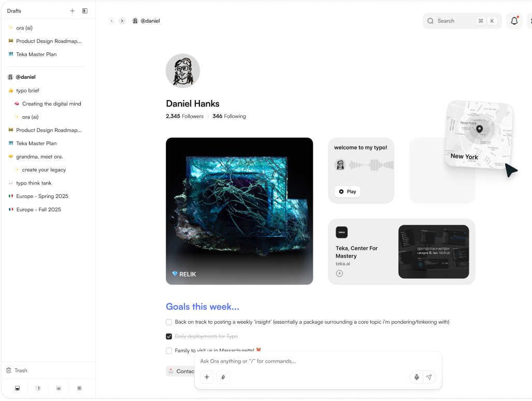Send the message with the paper plane icon

(x=429, y=377)
